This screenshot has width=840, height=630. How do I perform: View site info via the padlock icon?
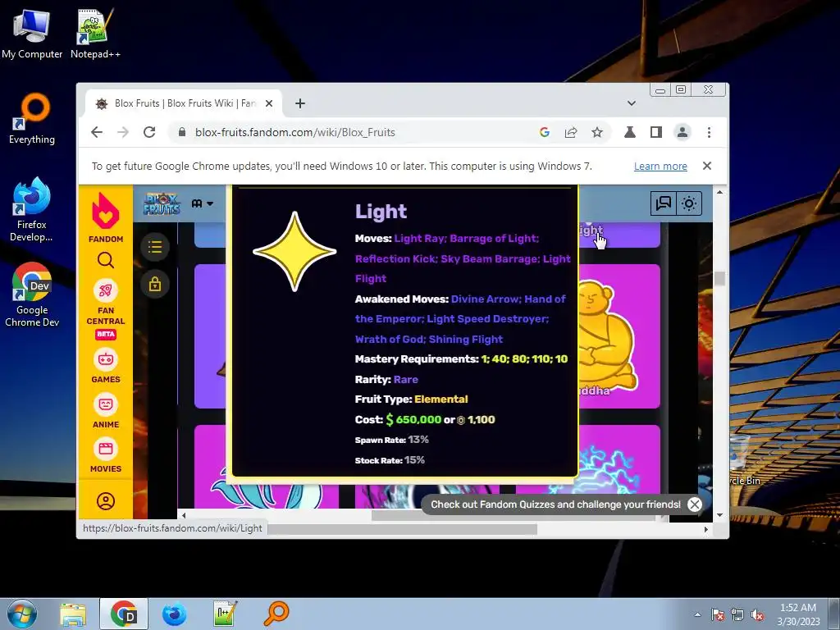[182, 132]
